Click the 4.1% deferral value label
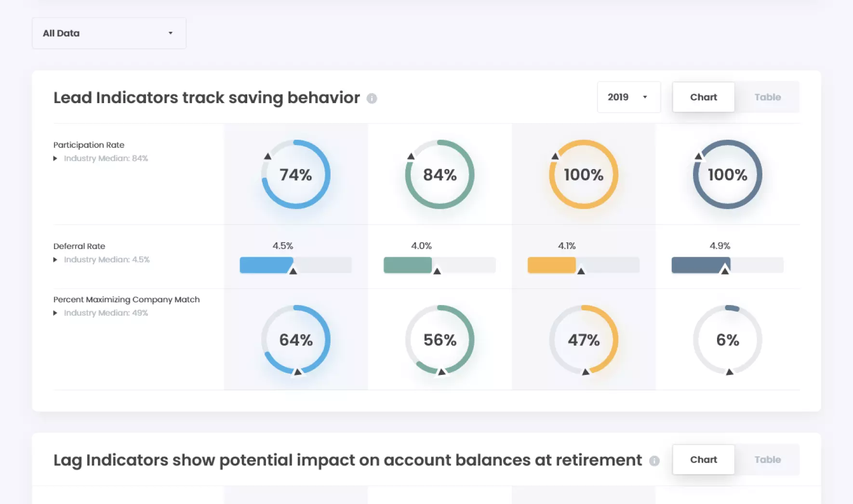 coord(567,246)
